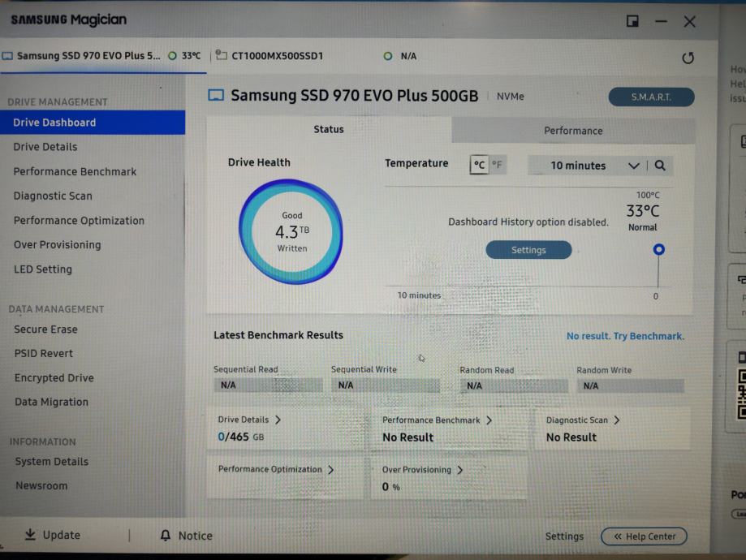The image size is (746, 560).
Task: Open Data Migration in sidebar
Action: pos(51,402)
